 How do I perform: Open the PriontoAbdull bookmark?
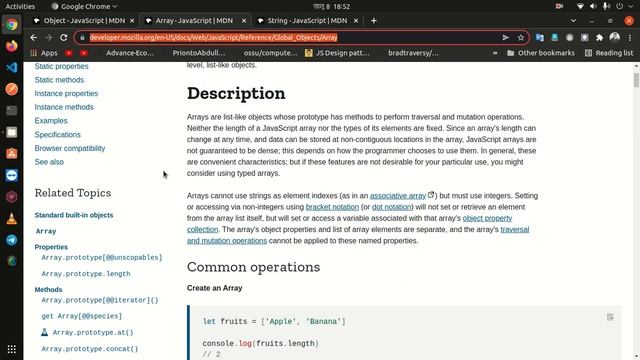(199, 53)
